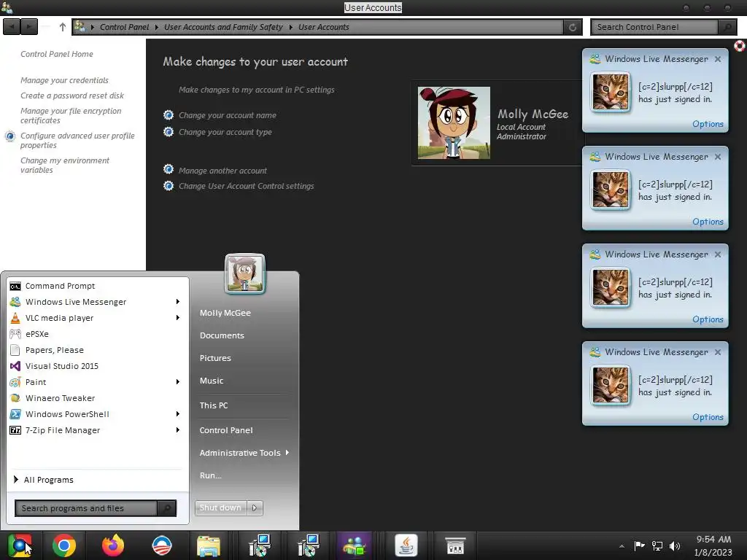This screenshot has width=747, height=560.
Task: Go up one level in Control Panel
Action: click(x=63, y=27)
